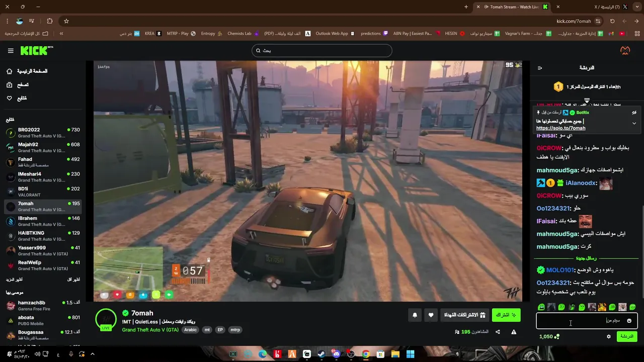
Task: Click the EP tag
Action: click(220, 330)
